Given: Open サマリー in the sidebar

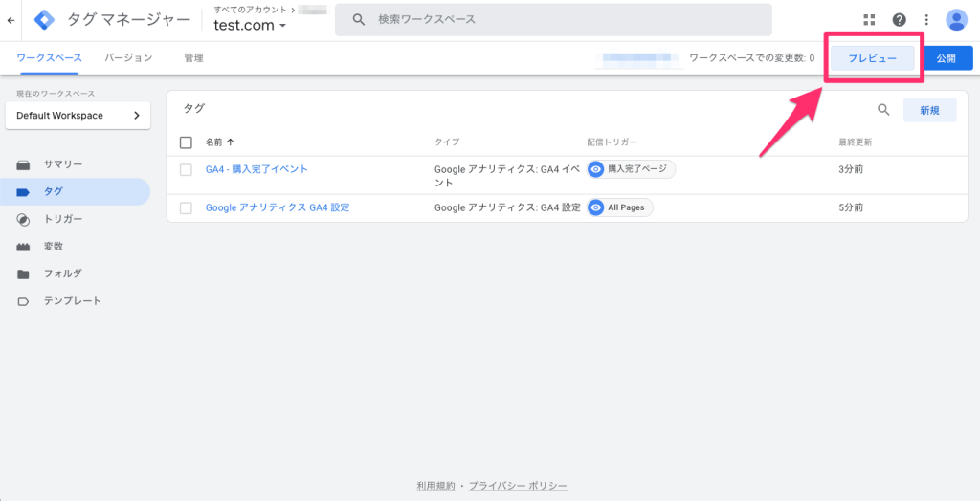Looking at the screenshot, I should click(x=75, y=164).
